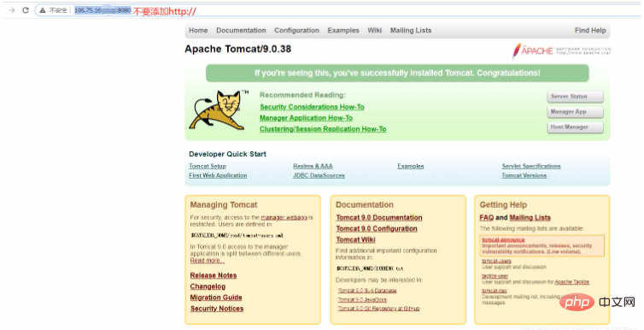
Task: Open the Apache Software Foundation logo
Action: (561, 51)
